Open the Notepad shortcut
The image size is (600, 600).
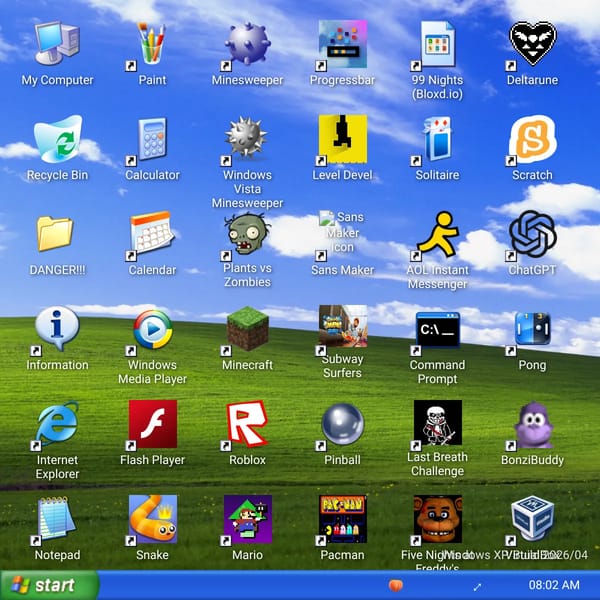pyautogui.click(x=56, y=518)
